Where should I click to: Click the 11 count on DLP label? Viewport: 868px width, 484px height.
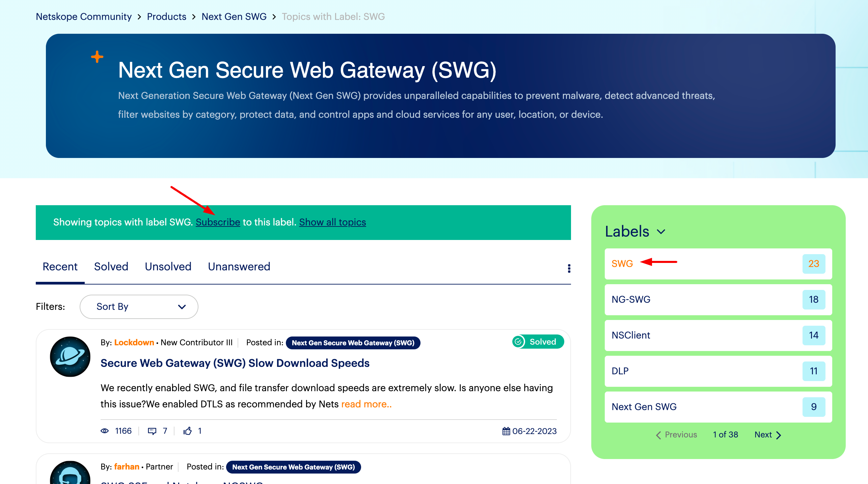(x=814, y=371)
